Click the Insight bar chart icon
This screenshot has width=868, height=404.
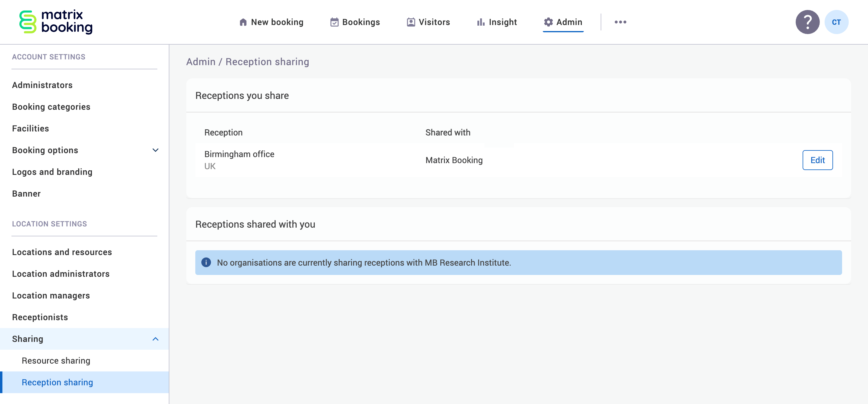(x=480, y=22)
